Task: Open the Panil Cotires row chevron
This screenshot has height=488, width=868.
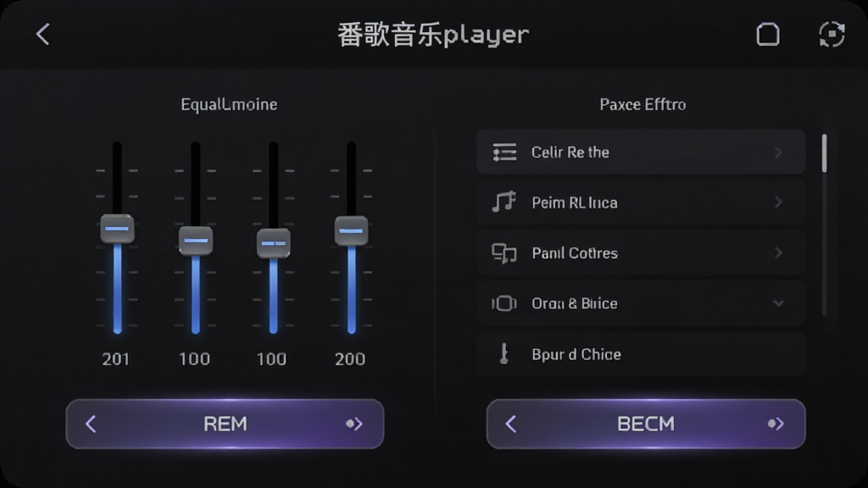Action: click(778, 252)
